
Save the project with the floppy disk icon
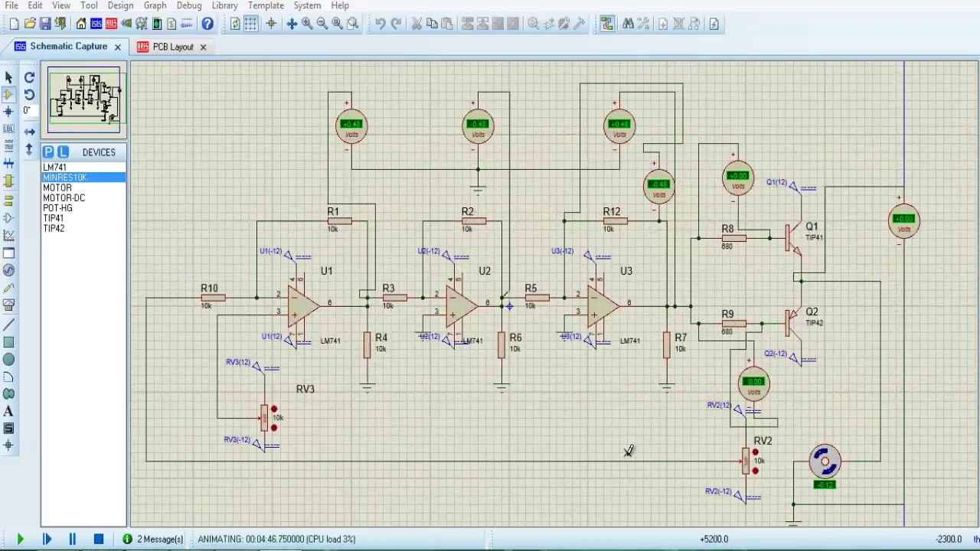tap(45, 24)
